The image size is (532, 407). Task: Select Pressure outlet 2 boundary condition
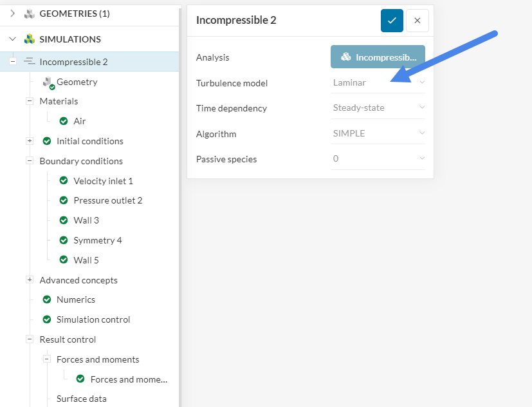[108, 200]
